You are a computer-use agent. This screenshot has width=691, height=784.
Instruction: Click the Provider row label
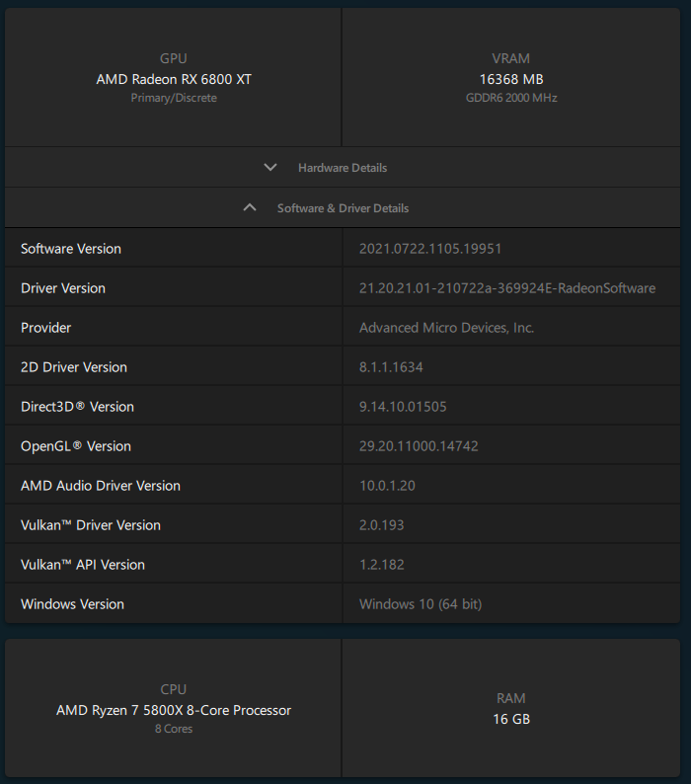point(46,328)
